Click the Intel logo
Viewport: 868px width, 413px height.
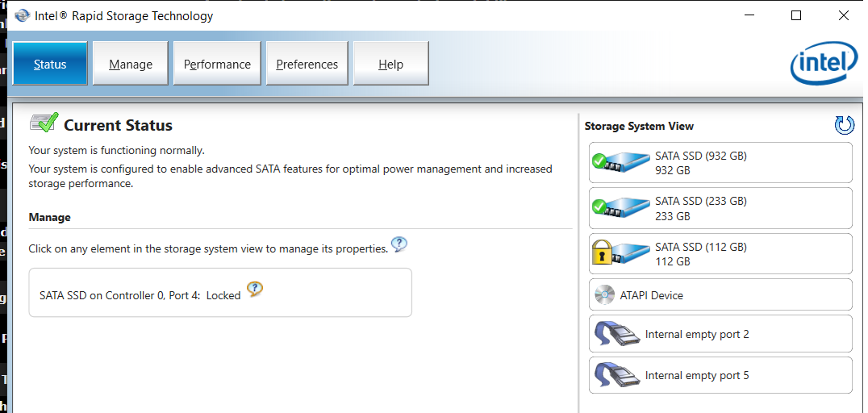[823, 65]
